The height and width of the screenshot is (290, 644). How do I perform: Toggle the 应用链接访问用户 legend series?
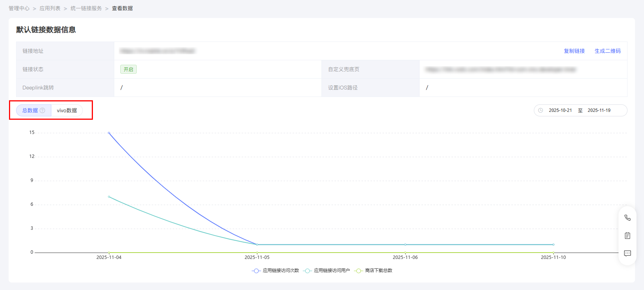click(x=327, y=271)
